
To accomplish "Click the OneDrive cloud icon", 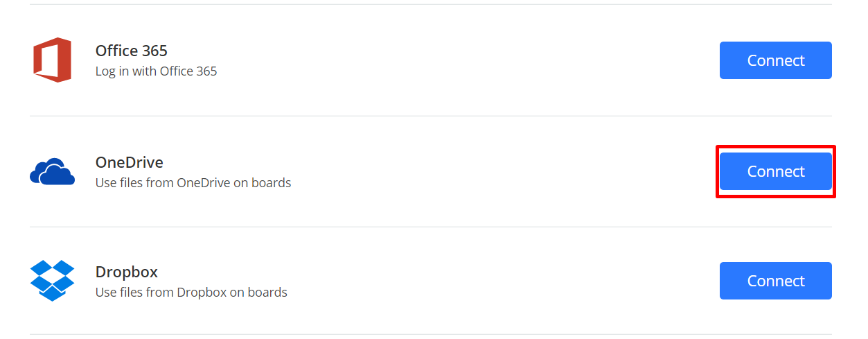I will (52, 171).
